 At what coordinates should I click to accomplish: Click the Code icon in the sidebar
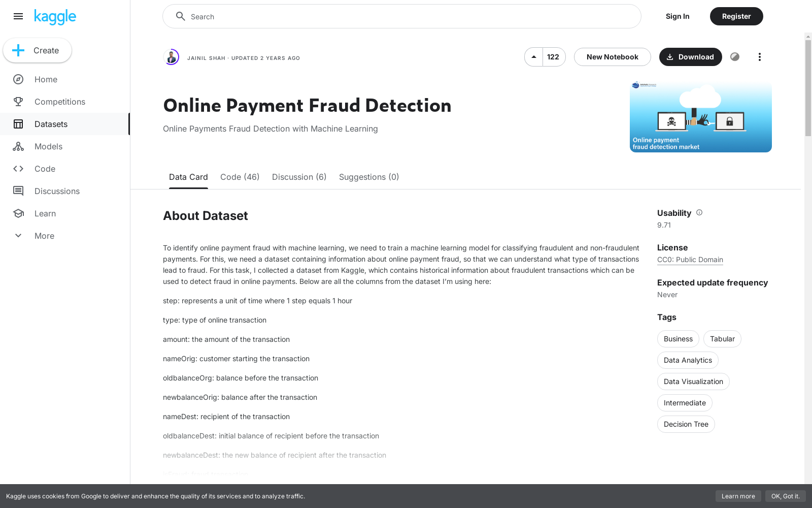coord(18,169)
